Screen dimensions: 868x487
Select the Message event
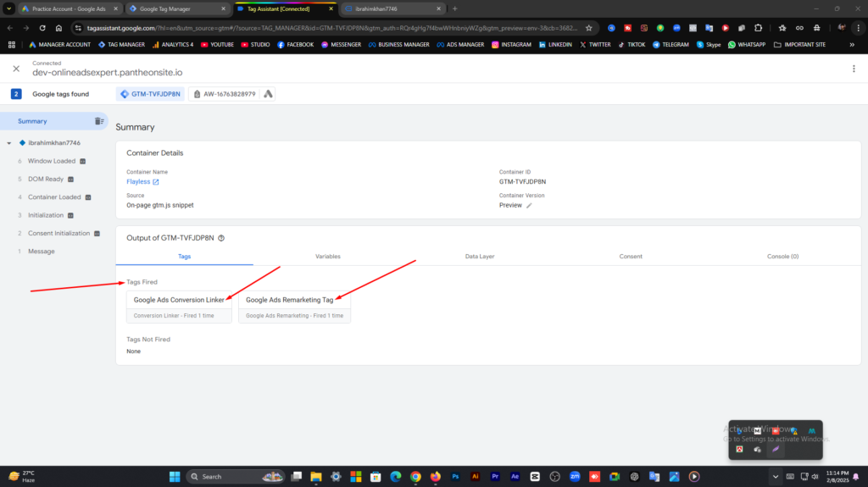41,252
